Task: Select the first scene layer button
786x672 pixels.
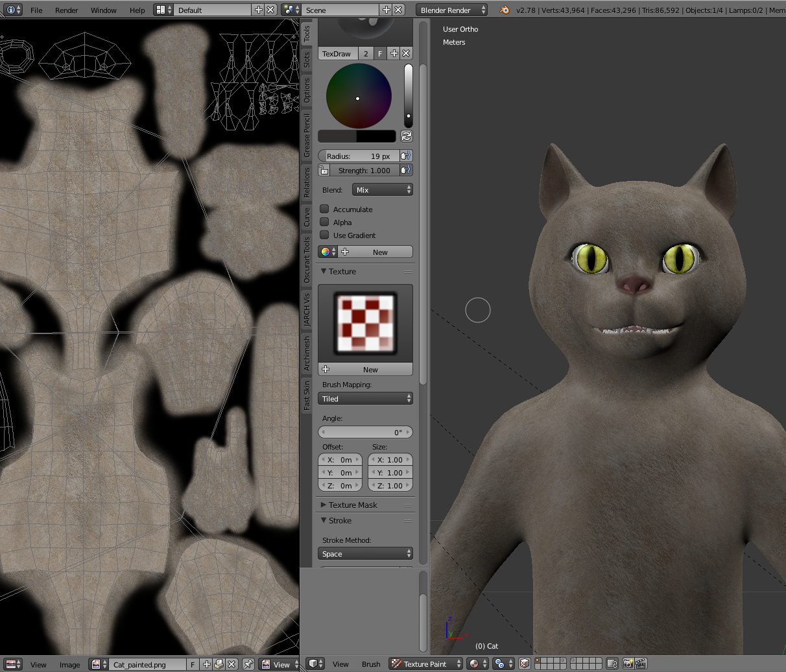Action: pos(538,661)
